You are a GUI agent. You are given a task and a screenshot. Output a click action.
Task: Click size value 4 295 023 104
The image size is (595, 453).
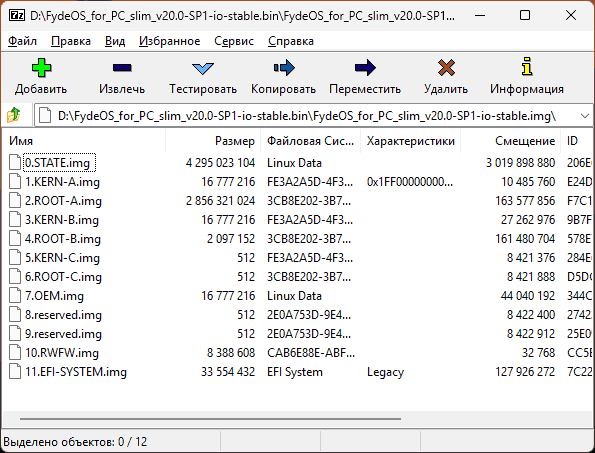coord(220,162)
